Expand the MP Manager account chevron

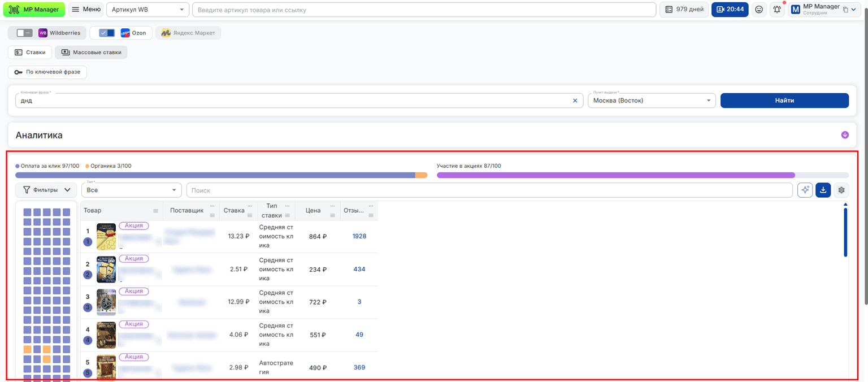853,10
